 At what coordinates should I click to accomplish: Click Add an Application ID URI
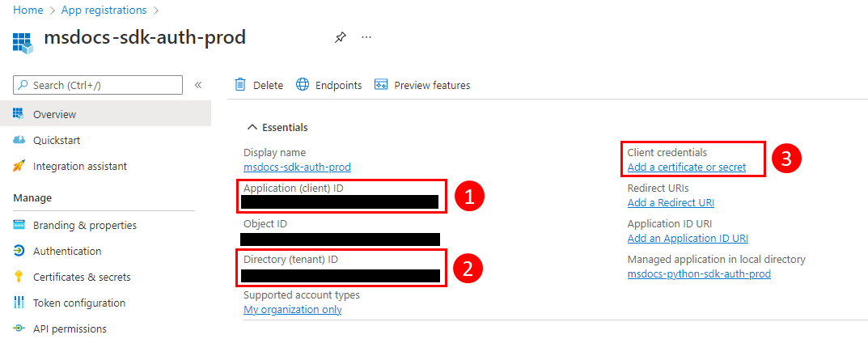pyautogui.click(x=688, y=238)
